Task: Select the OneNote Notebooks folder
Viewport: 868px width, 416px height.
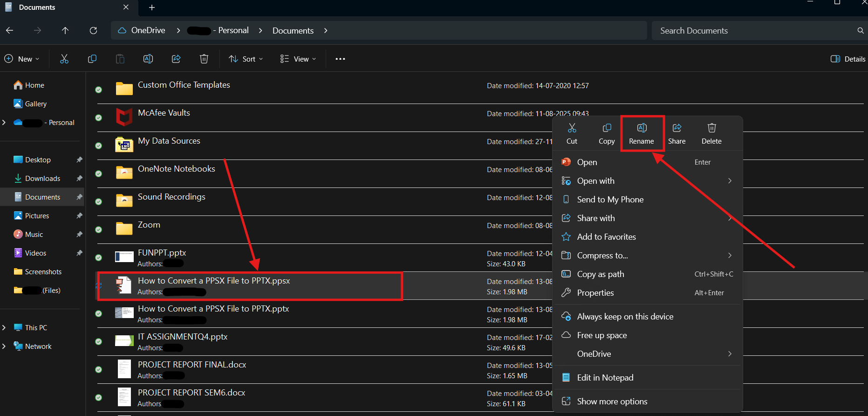Action: (x=177, y=169)
